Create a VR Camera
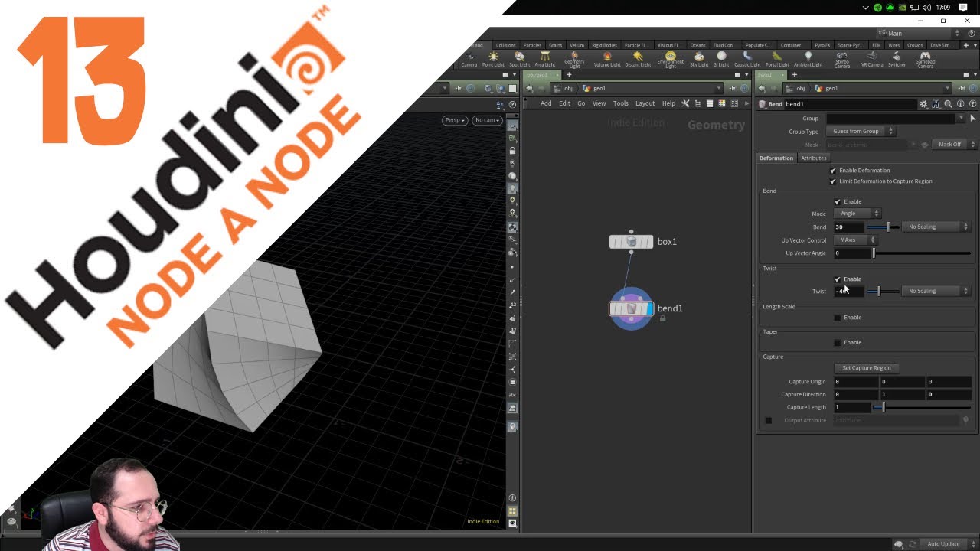The height and width of the screenshot is (551, 980). (x=872, y=59)
